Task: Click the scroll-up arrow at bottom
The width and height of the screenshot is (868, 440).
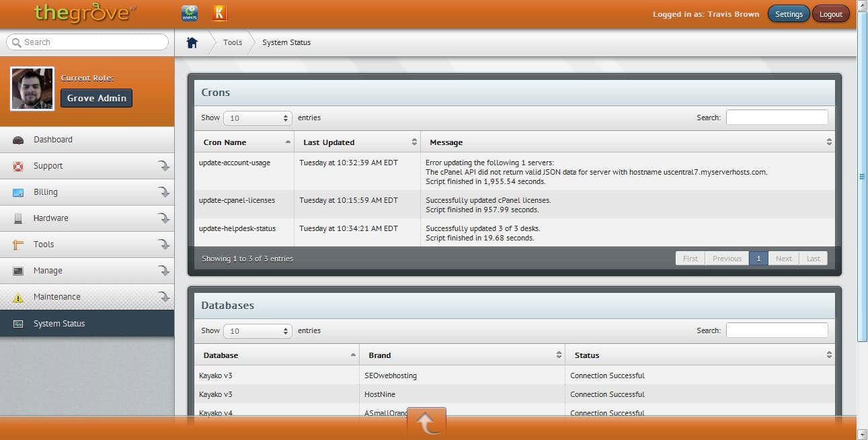Action: 426,423
